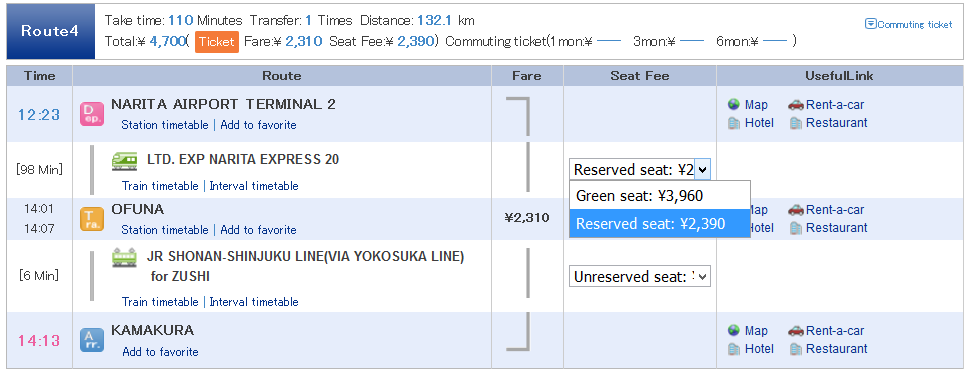The height and width of the screenshot is (373, 974).
Task: Select Reserved seat ¥2,390 option
Action: (x=660, y=224)
